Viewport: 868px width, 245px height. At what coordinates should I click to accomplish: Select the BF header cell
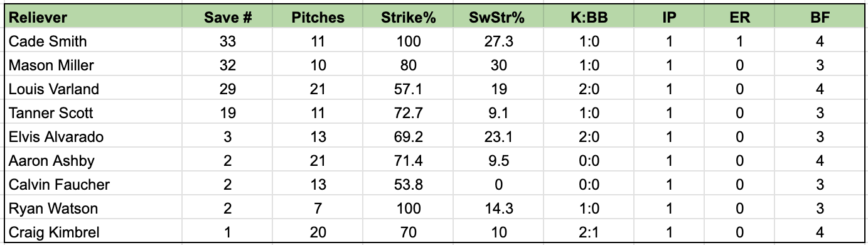point(820,17)
